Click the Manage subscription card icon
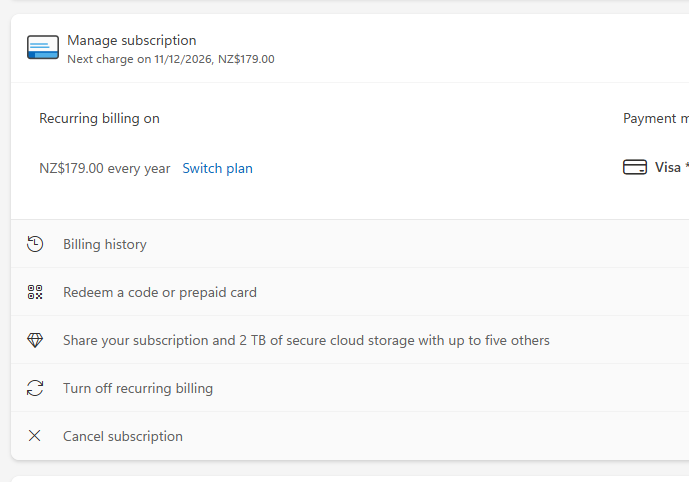 coord(43,47)
